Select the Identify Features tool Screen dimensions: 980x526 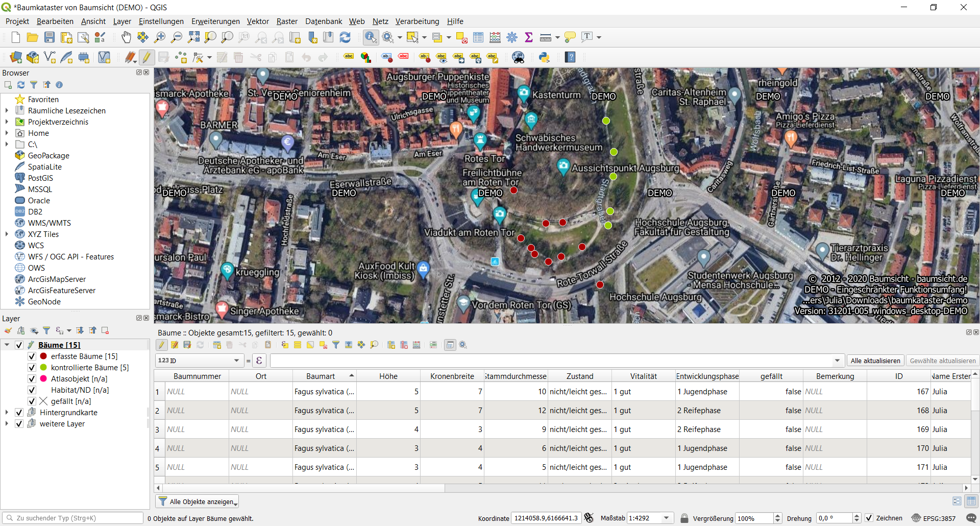(x=371, y=37)
